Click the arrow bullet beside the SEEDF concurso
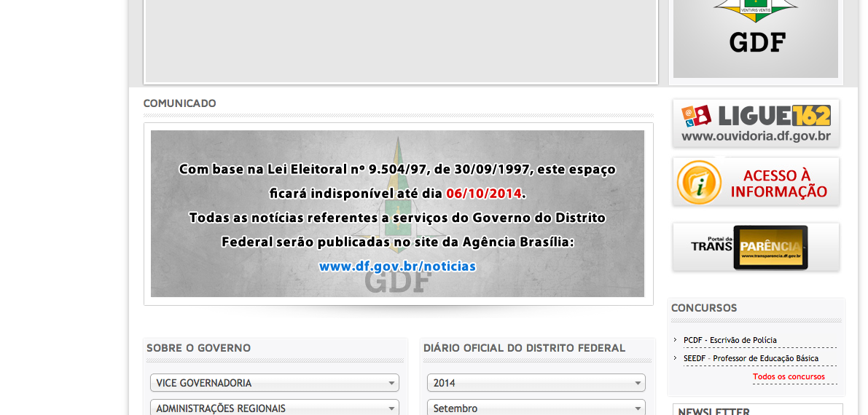 (x=676, y=358)
